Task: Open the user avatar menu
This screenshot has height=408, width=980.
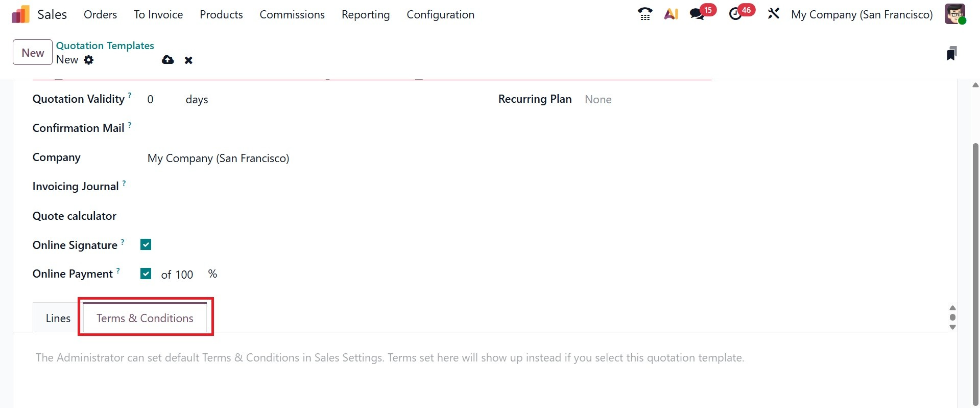Action: (x=954, y=14)
